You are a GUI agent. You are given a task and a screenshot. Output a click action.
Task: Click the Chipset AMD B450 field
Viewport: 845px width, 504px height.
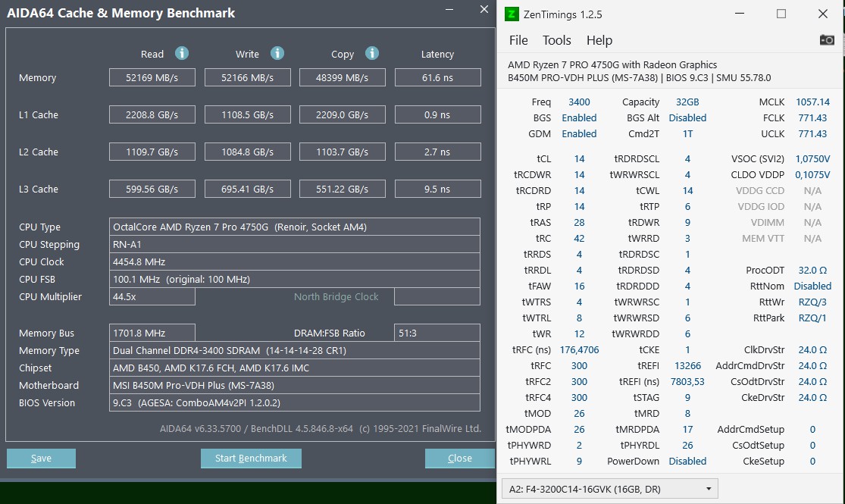pyautogui.click(x=294, y=368)
